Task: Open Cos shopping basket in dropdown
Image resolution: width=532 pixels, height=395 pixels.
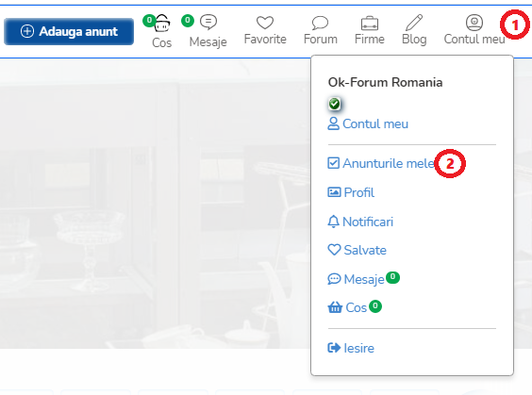Action: point(347,307)
